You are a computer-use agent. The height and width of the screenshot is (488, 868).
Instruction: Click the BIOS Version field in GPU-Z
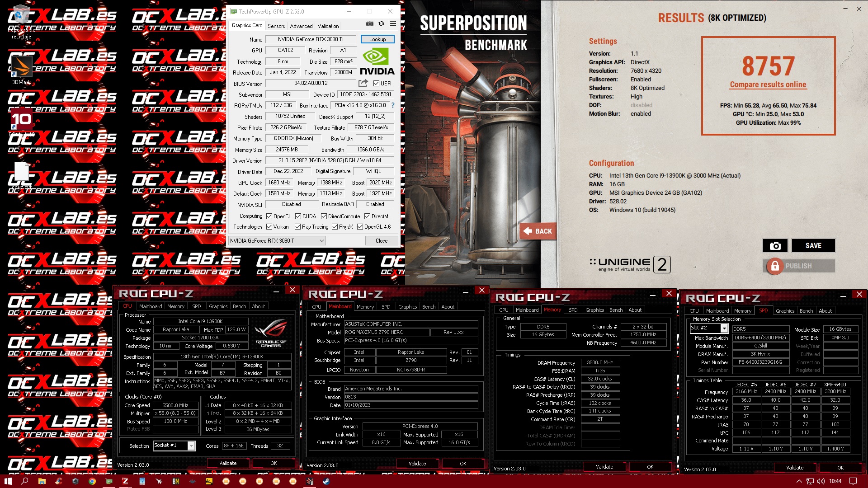tap(311, 83)
